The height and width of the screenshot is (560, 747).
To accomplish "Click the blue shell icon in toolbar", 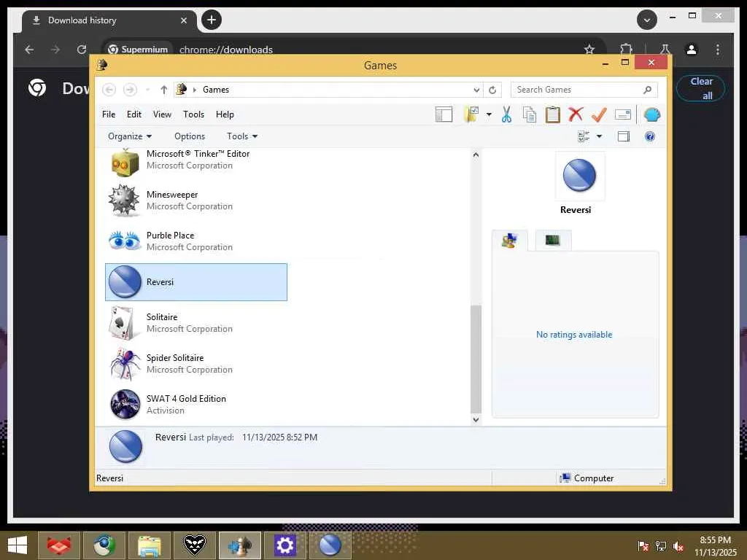I will pos(651,114).
